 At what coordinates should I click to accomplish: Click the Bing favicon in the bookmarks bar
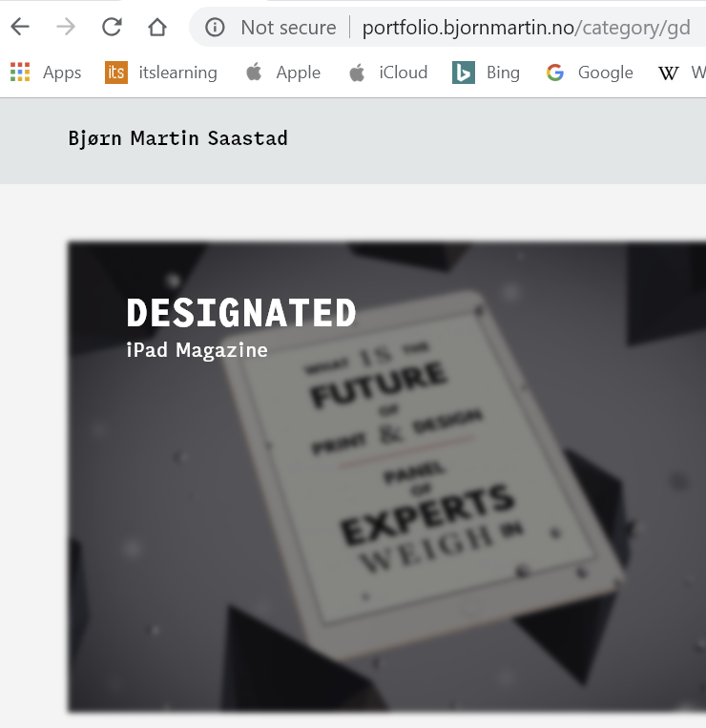point(464,73)
